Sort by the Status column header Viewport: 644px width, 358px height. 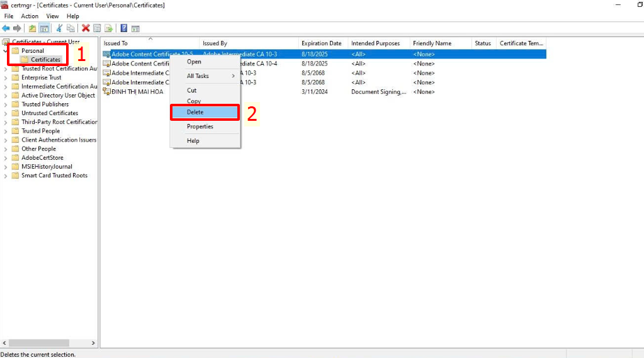pos(484,43)
